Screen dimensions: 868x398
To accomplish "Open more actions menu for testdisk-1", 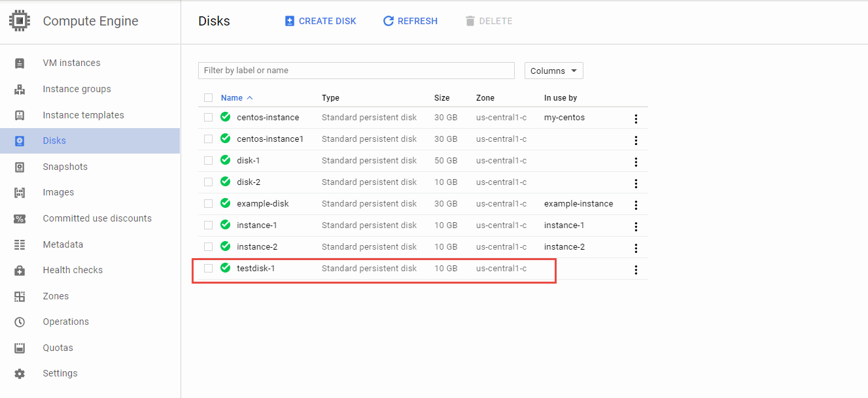I will 636,270.
